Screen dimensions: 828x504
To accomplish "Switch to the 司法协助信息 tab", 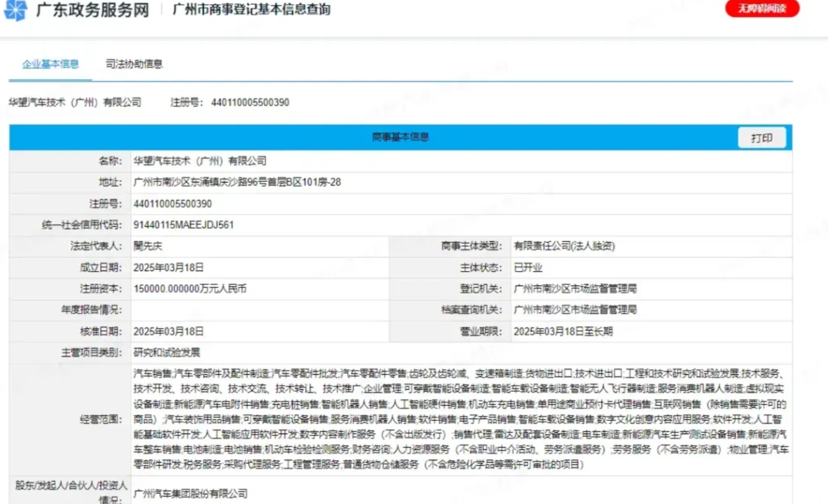I will 134,64.
